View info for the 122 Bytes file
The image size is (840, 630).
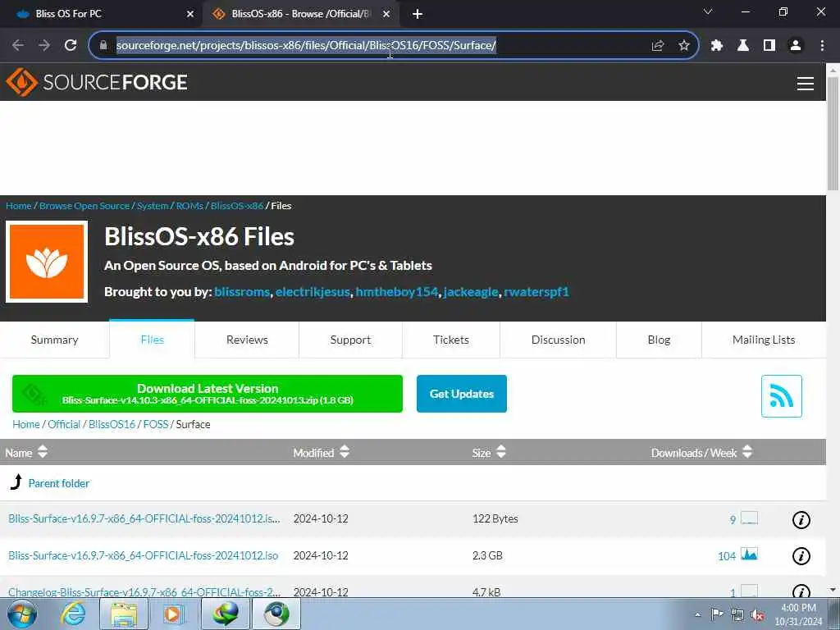click(801, 519)
